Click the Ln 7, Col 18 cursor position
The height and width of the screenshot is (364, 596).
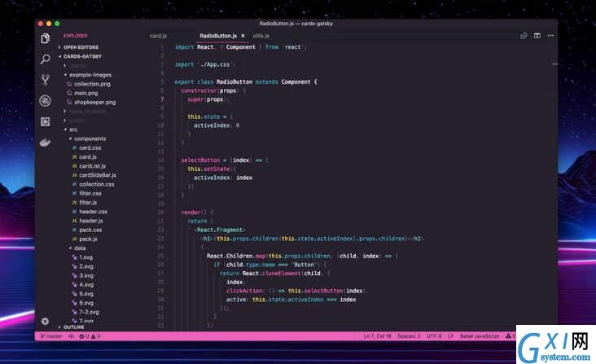coord(378,336)
